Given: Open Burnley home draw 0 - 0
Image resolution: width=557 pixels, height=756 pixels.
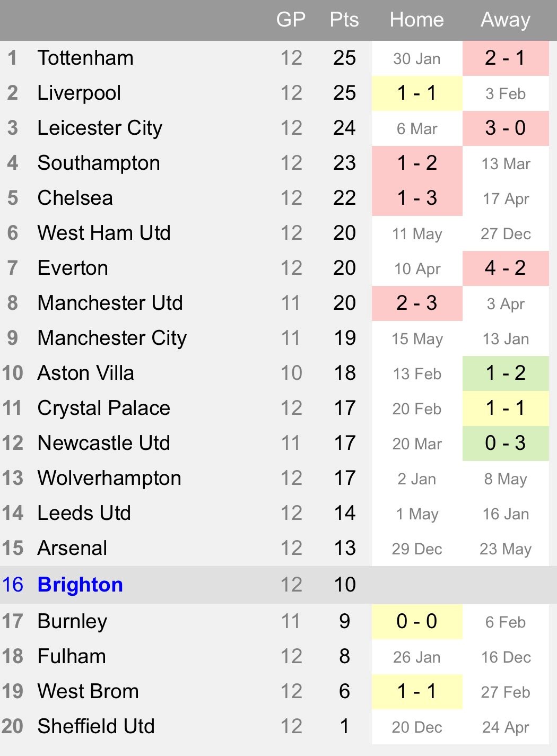Looking at the screenshot, I should coord(417,622).
